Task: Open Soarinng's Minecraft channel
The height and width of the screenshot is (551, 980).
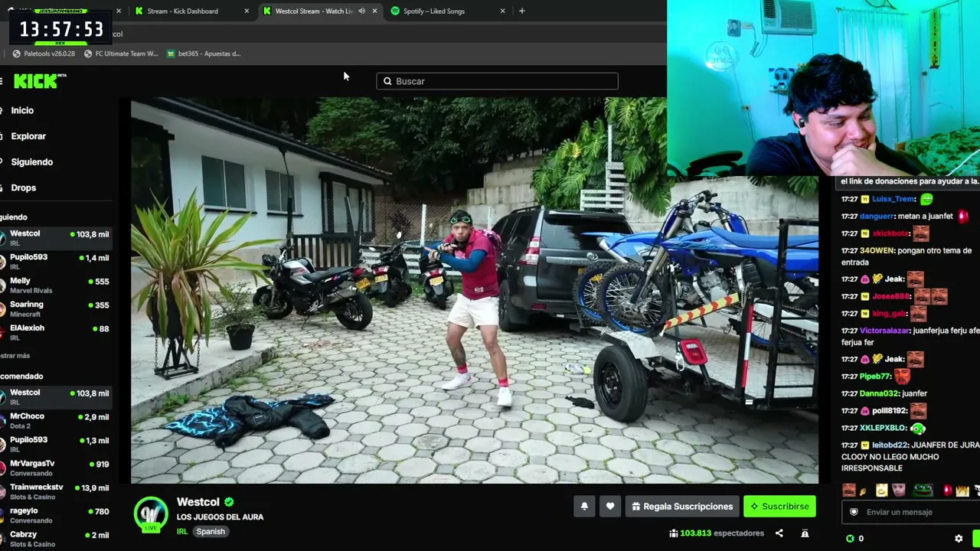Action: coord(57,308)
